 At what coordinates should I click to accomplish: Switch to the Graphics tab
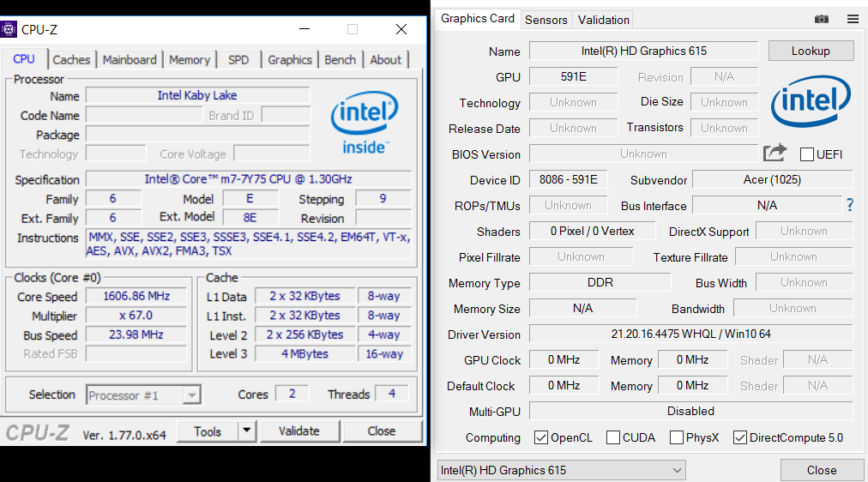point(290,60)
